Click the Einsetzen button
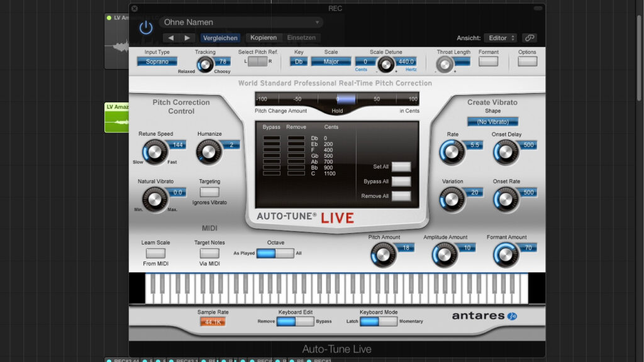This screenshot has width=644, height=362. (301, 38)
